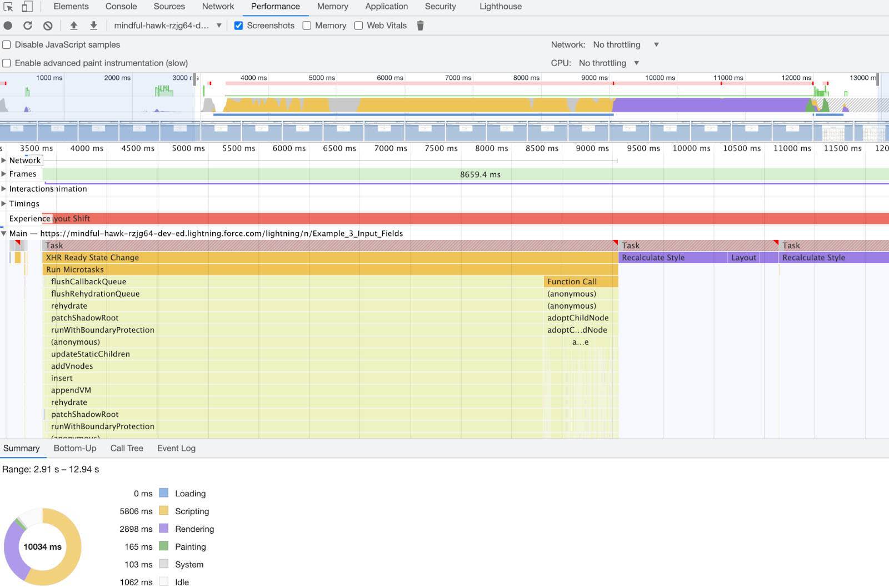Activate the inspect element picker icon
The width and height of the screenshot is (889, 588).
coord(8,7)
